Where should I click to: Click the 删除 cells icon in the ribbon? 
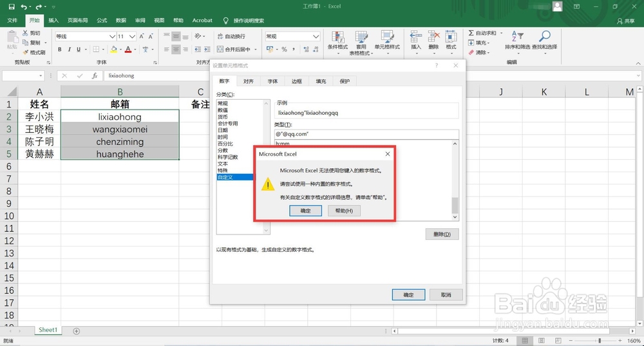coord(433,37)
